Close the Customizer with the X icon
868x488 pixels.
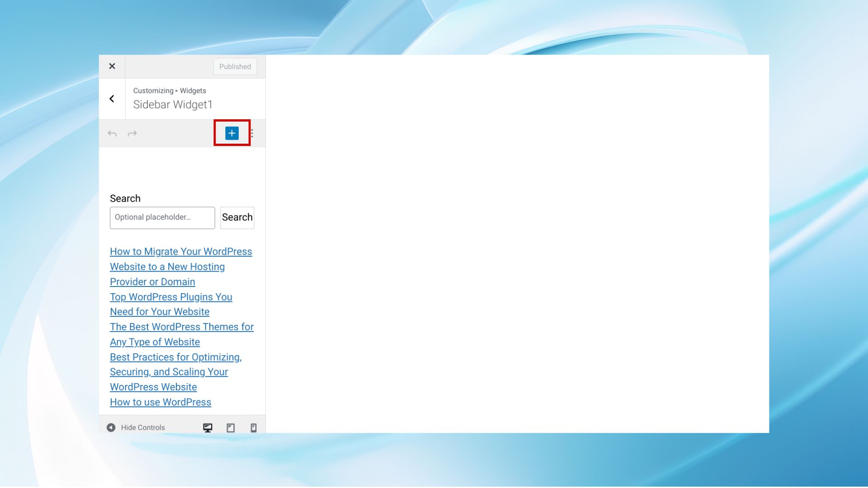(x=112, y=66)
